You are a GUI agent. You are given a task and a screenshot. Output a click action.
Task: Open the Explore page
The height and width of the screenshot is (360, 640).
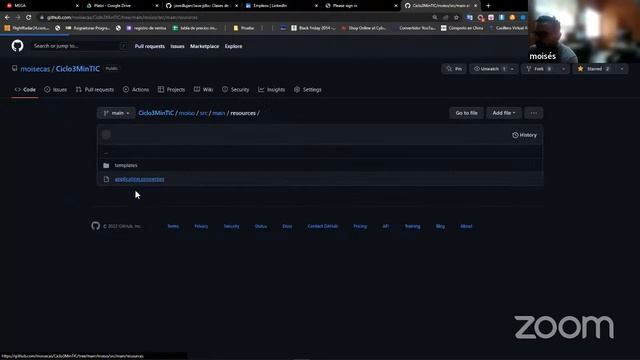pyautogui.click(x=233, y=46)
